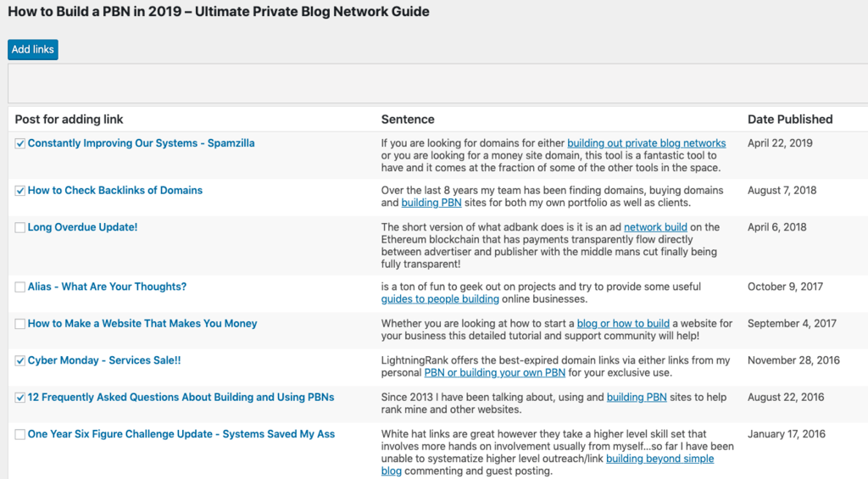The width and height of the screenshot is (868, 479).
Task: Check the Alias - What Are Your Thoughts? checkbox
Action: (20, 287)
